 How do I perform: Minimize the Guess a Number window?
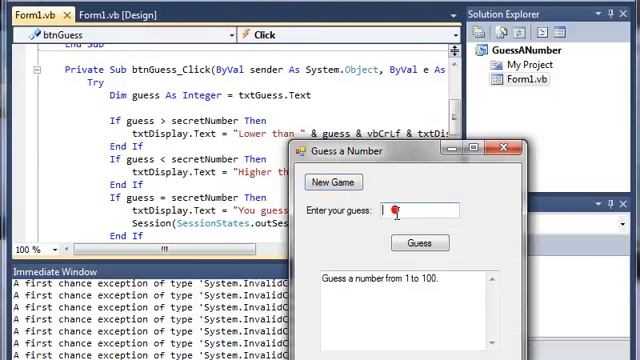point(452,148)
